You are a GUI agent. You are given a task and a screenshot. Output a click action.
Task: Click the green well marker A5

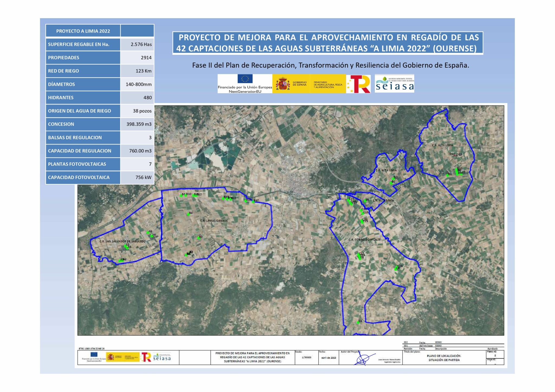(148, 233)
